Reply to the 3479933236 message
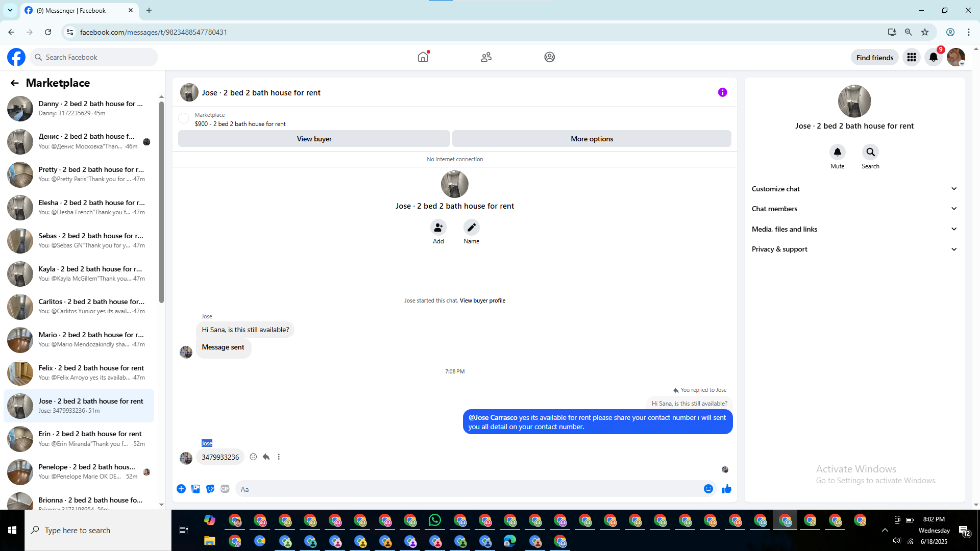This screenshot has width=980, height=551. click(x=266, y=457)
